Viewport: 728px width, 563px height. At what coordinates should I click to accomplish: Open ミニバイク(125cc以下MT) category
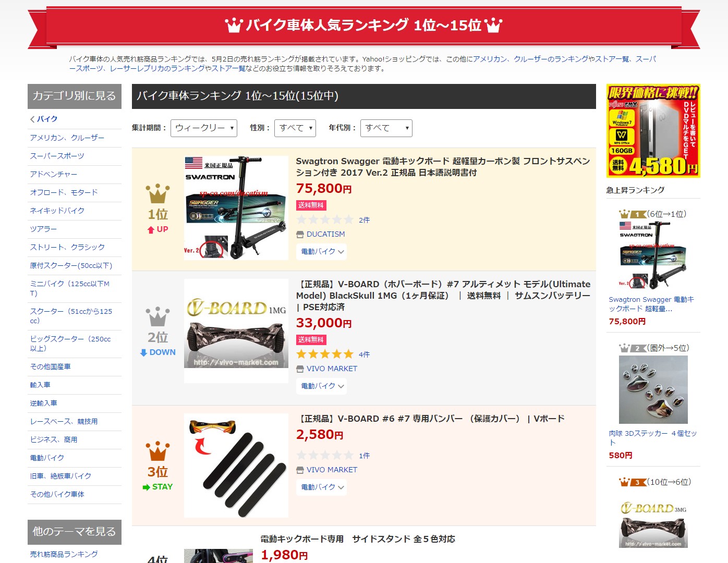point(70,289)
